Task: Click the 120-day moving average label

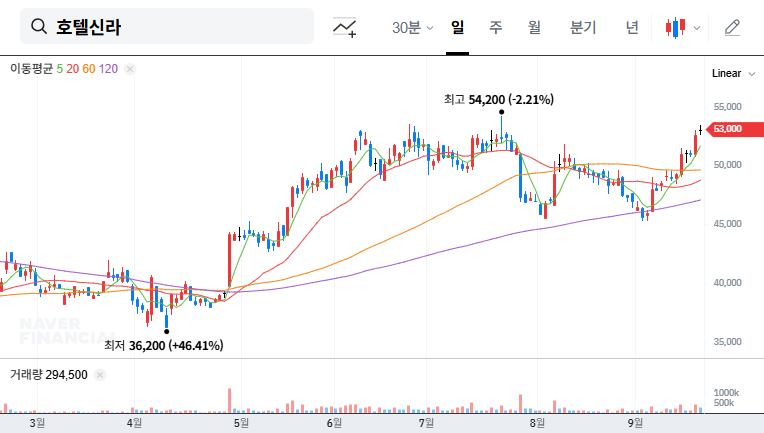Action: point(108,69)
